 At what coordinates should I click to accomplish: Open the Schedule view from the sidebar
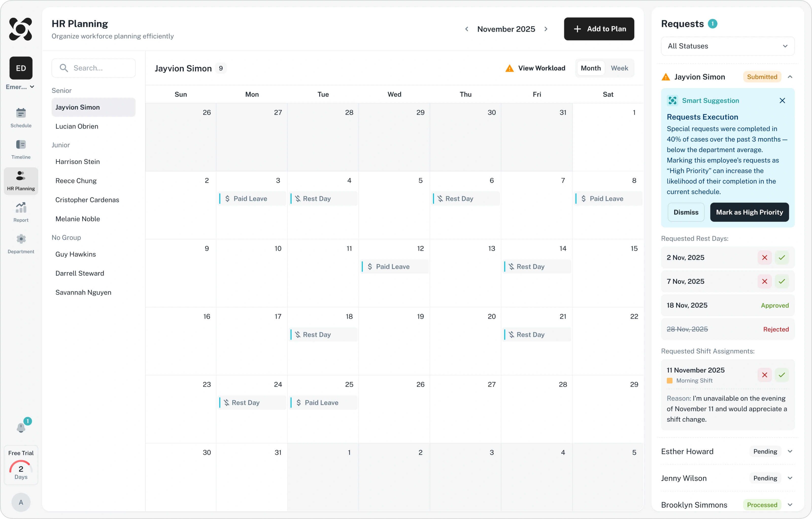tap(21, 117)
